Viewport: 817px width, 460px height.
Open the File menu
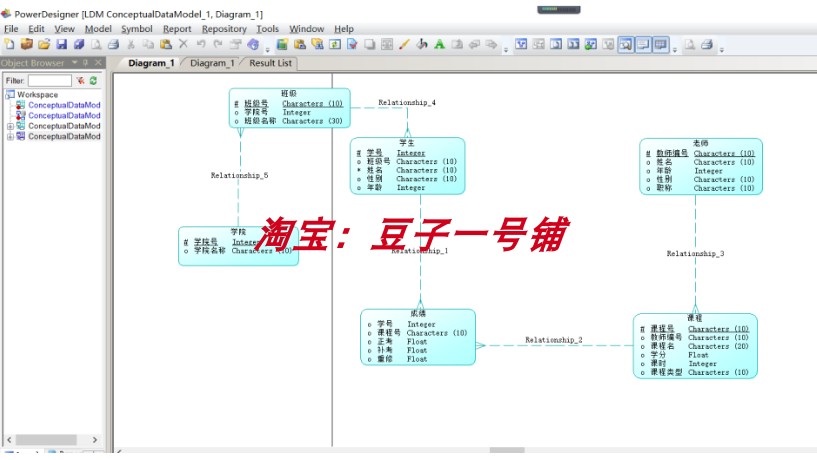[x=11, y=29]
